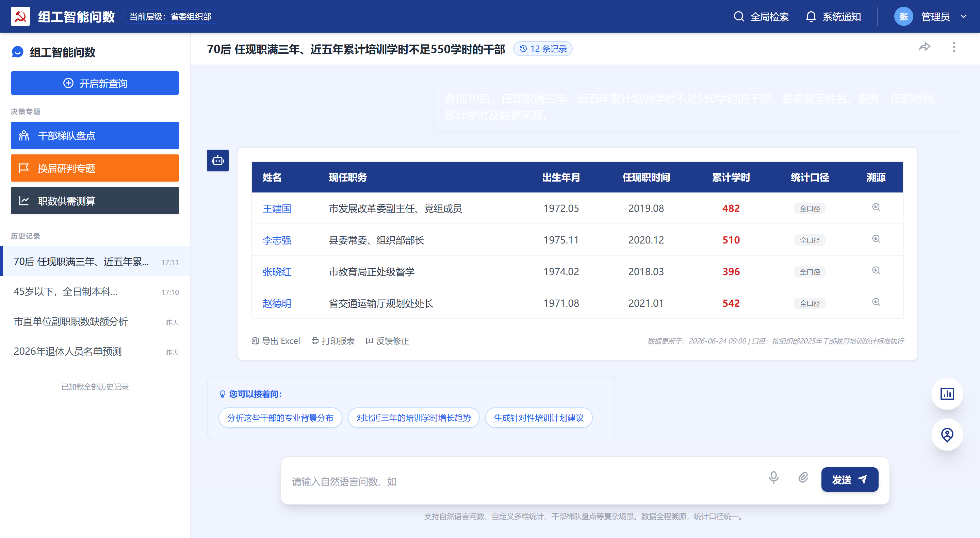The image size is (980, 538).
Task: Open 王建国's profile link
Action: point(277,208)
